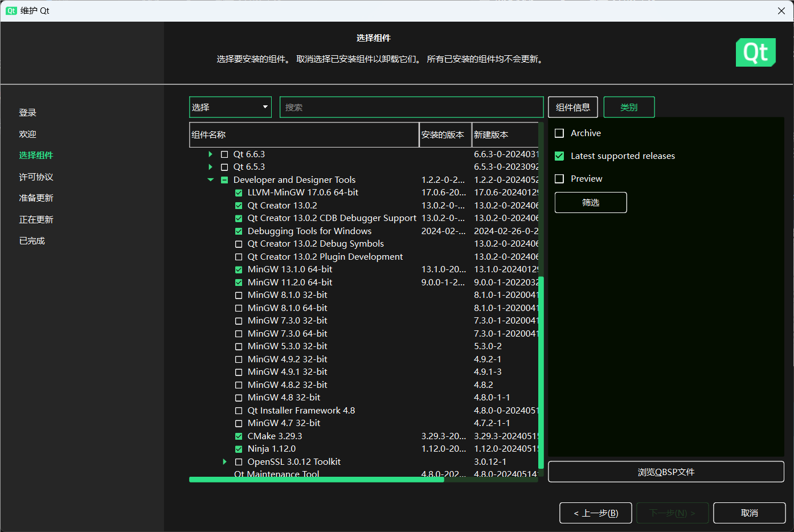
Task: Switch to the 类别 tab
Action: coord(629,107)
